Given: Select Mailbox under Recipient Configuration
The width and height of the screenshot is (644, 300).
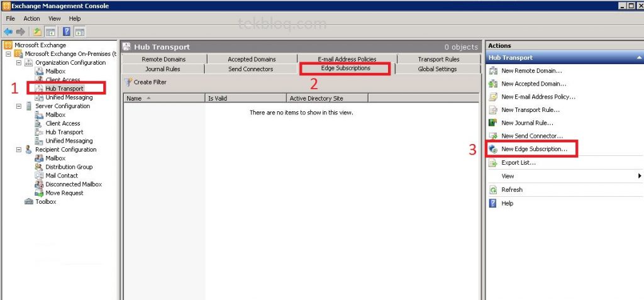Looking at the screenshot, I should point(55,158).
